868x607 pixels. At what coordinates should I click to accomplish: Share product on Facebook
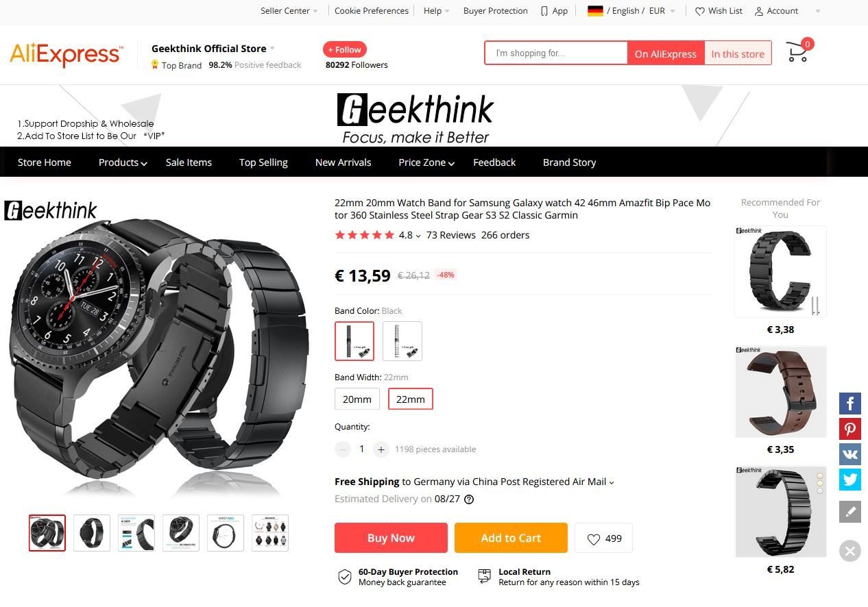(850, 404)
